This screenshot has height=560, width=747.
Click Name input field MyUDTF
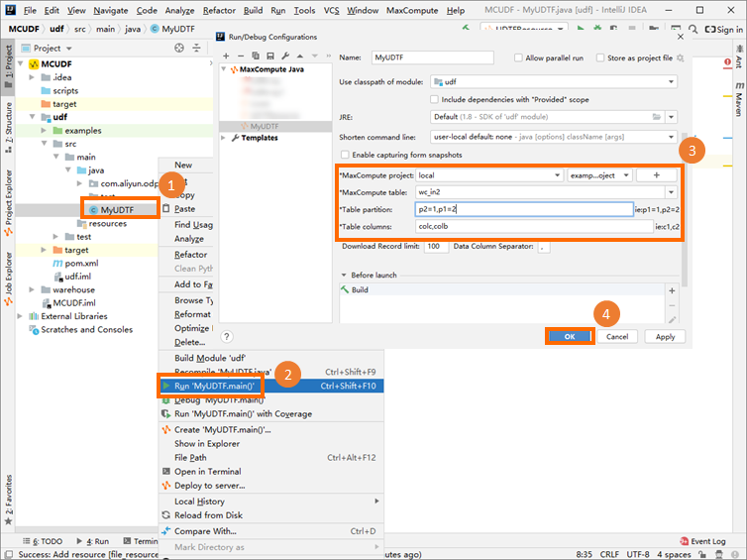[432, 57]
